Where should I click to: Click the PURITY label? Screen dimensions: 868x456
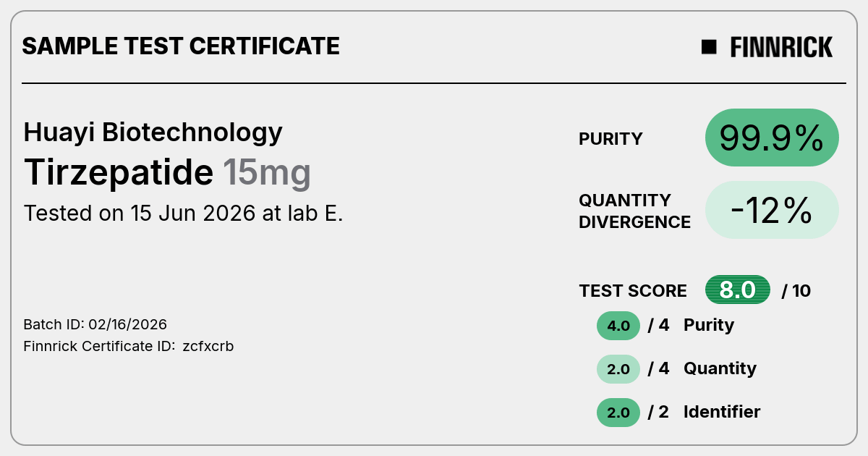pyautogui.click(x=610, y=139)
